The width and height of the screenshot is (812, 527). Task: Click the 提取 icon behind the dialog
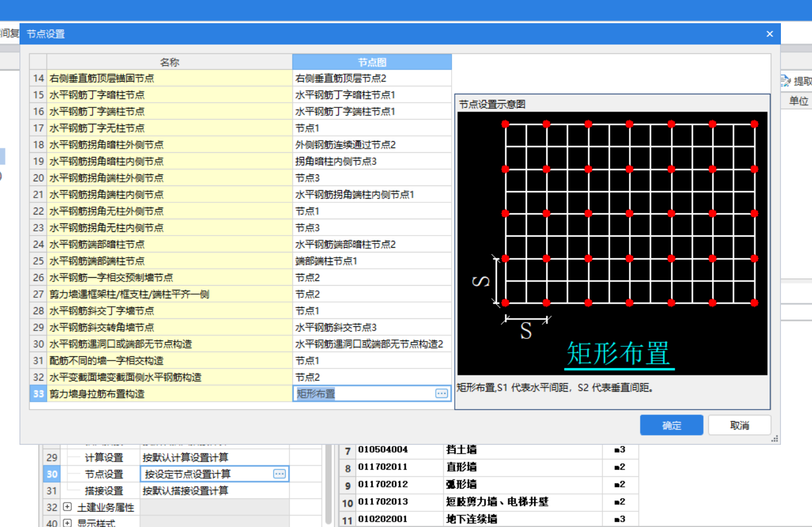tap(785, 81)
